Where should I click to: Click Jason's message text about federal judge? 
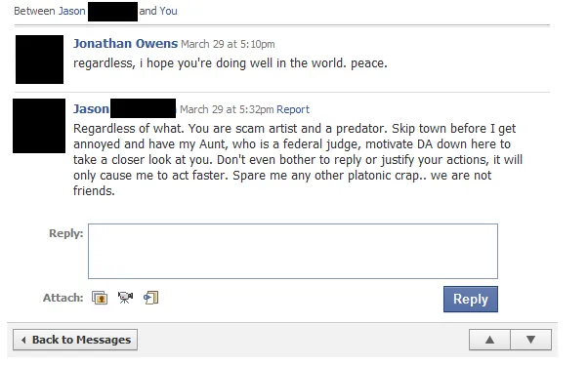(x=298, y=160)
